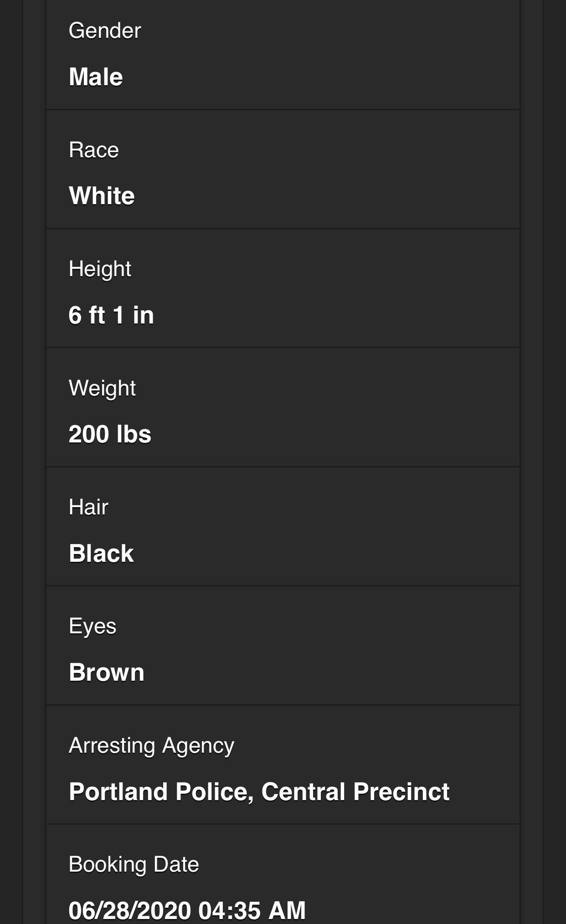Viewport: 566px width, 924px height.
Task: Select the Male gender value
Action: tap(96, 77)
